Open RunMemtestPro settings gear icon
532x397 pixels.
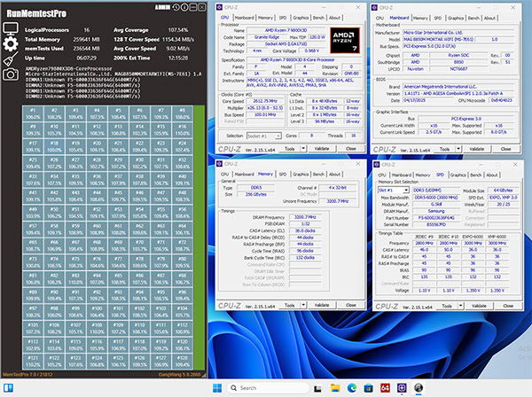12,43
